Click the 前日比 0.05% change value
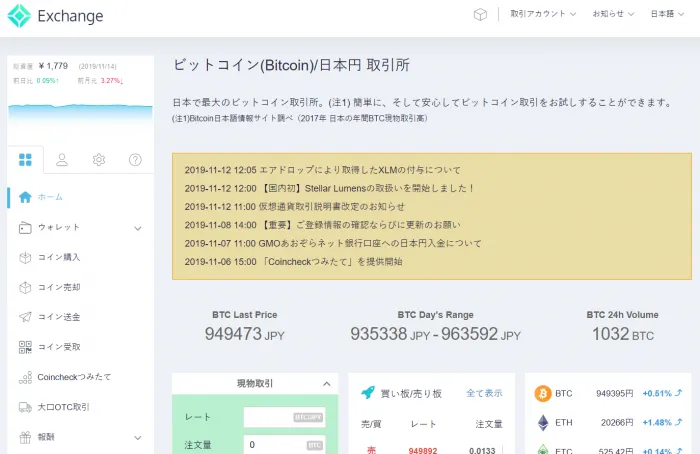The width and height of the screenshot is (700, 454). (x=47, y=81)
